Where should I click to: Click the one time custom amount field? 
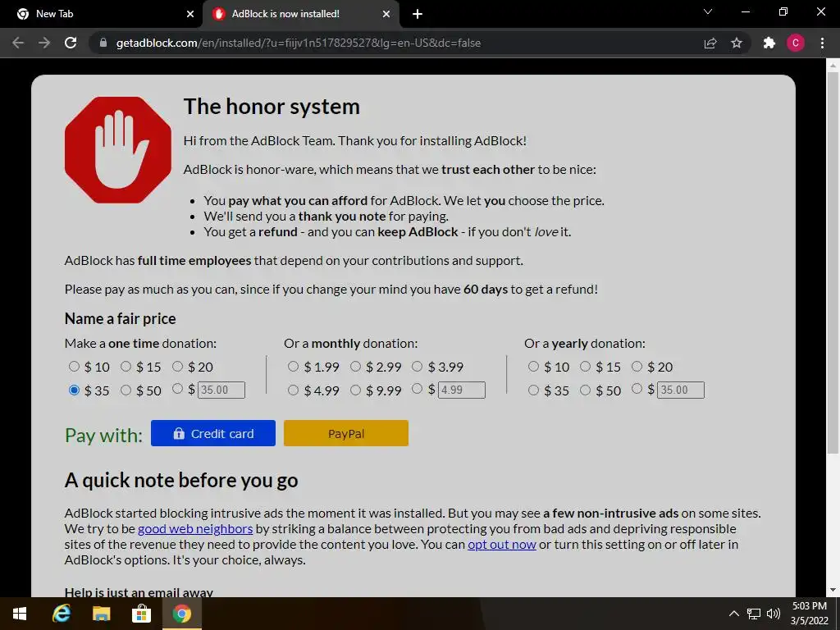tap(221, 390)
